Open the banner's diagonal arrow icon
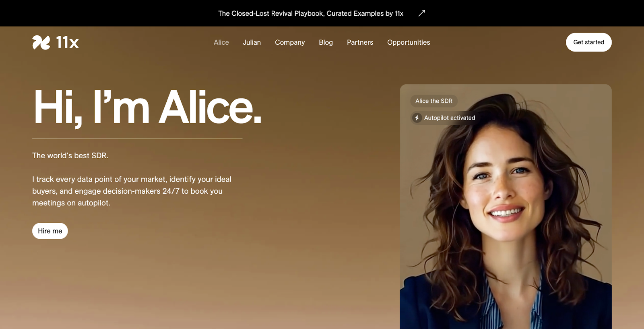 tap(421, 13)
